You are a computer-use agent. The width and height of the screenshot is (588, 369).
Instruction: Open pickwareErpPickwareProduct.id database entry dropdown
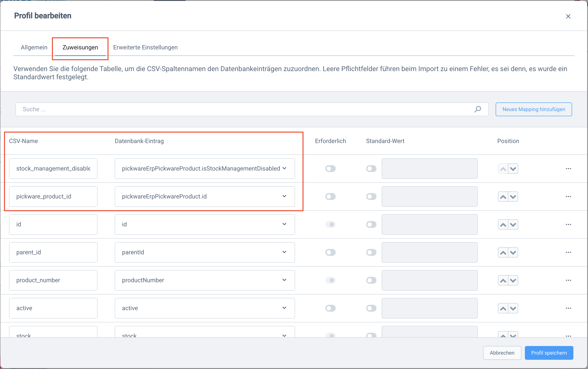point(204,197)
